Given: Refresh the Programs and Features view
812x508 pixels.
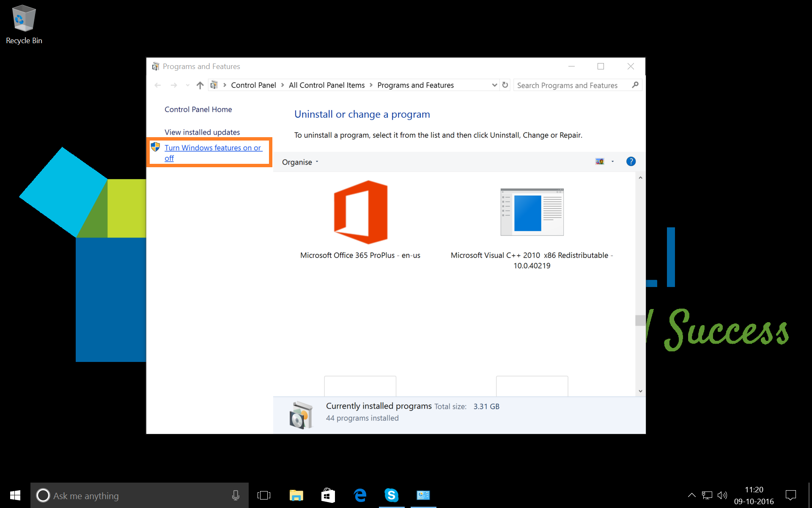Looking at the screenshot, I should click(505, 85).
